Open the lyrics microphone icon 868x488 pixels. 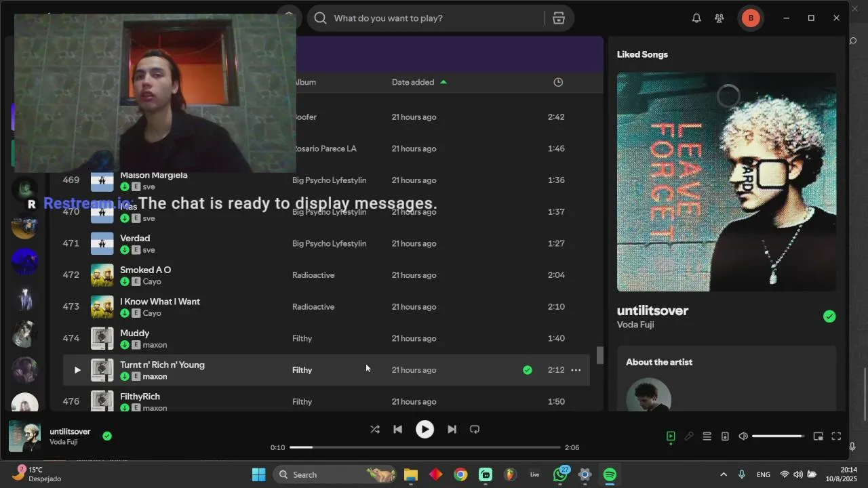tap(689, 436)
